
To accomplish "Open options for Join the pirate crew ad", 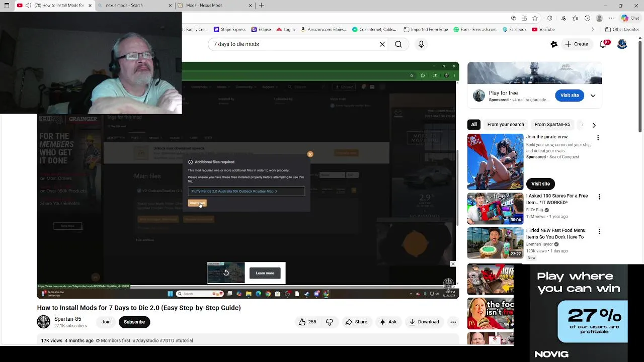I will click(598, 138).
